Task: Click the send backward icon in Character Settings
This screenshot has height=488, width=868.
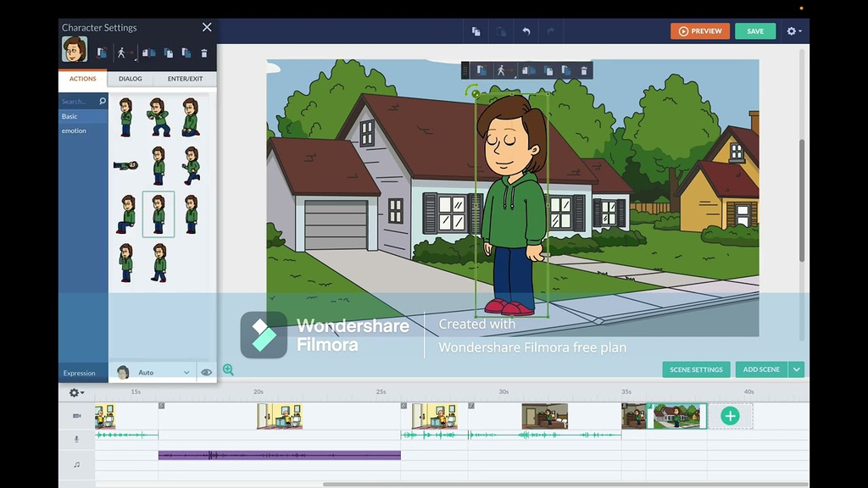Action: pyautogui.click(x=186, y=53)
